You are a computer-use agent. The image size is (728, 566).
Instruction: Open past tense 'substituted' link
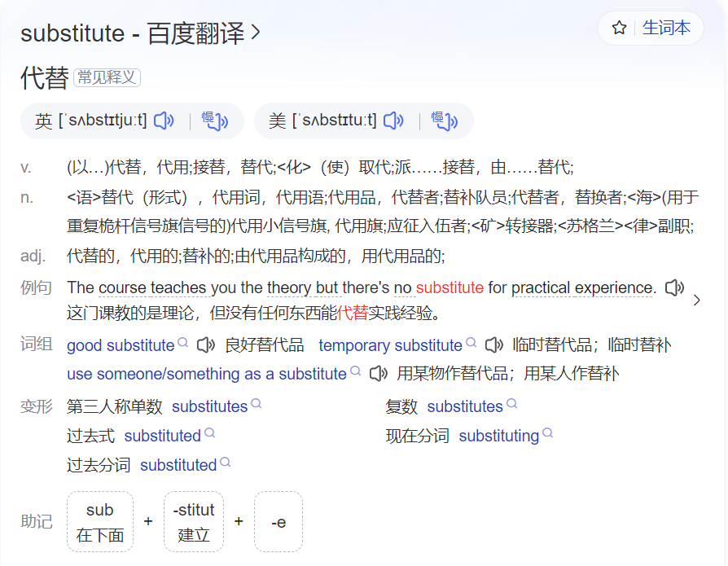pos(163,436)
